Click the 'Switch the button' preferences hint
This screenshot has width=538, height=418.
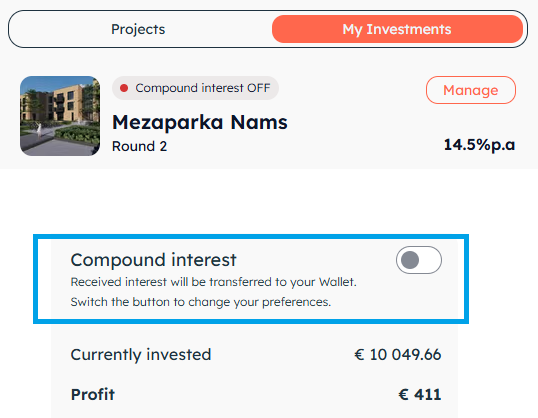(x=201, y=302)
